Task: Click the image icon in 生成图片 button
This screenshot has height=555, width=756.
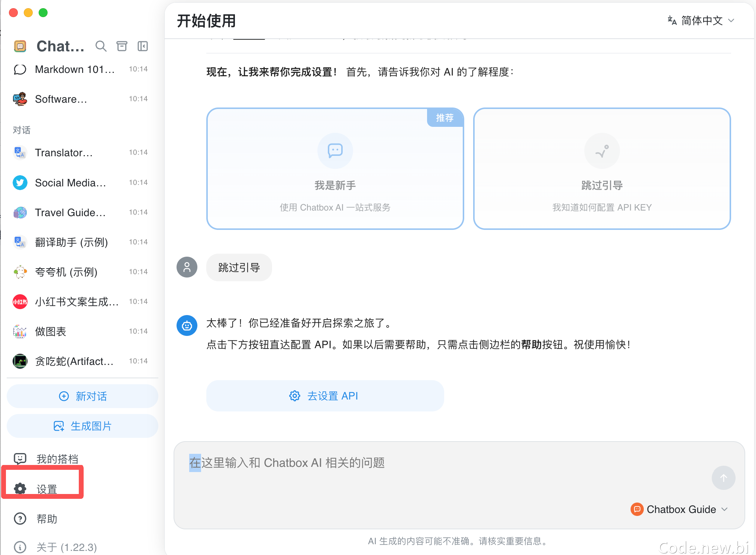Action: (x=59, y=426)
